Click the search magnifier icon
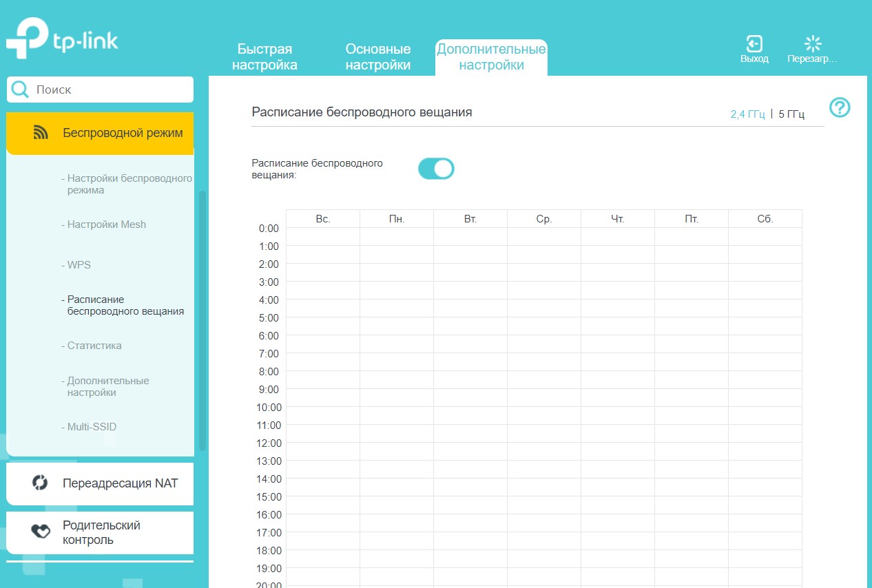 point(21,90)
